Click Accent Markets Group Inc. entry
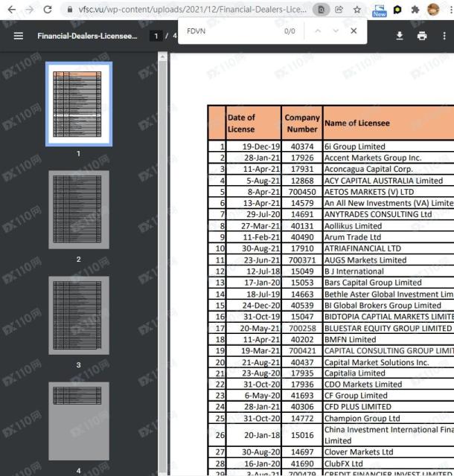This screenshot has height=476, width=454. click(x=373, y=158)
